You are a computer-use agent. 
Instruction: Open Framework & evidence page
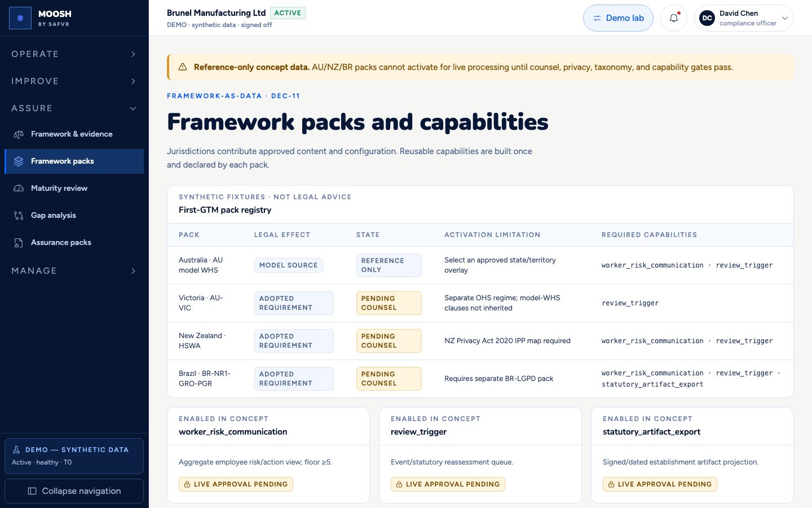74,134
